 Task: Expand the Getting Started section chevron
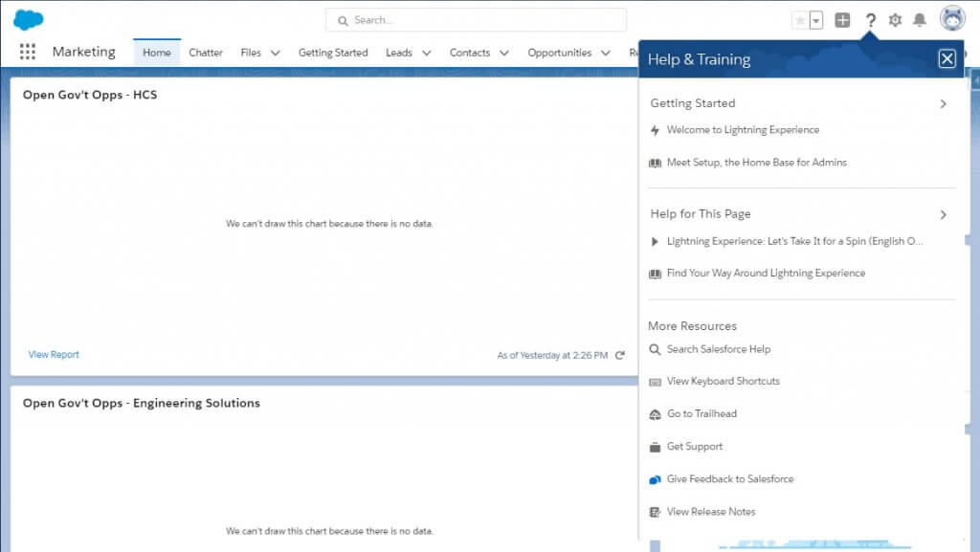pos(943,103)
